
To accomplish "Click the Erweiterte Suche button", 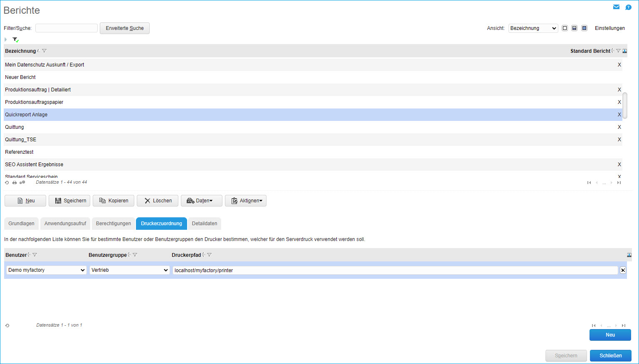I will pyautogui.click(x=125, y=28).
